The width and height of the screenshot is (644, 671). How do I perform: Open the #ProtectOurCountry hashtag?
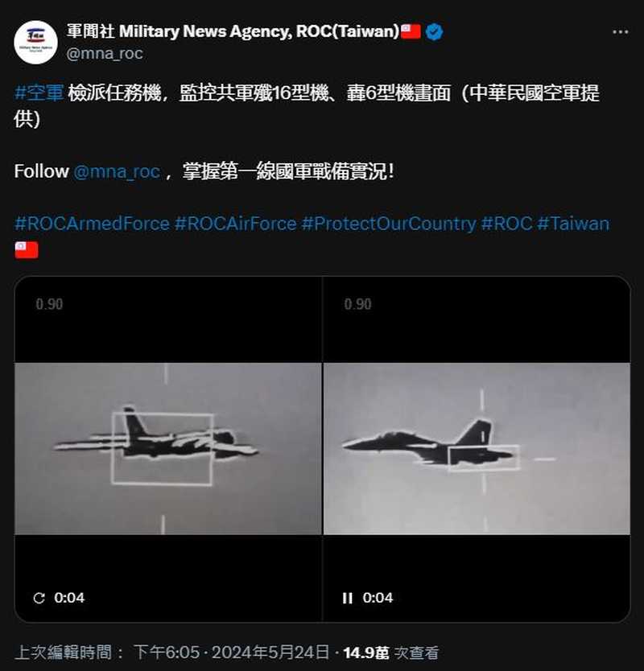click(388, 224)
